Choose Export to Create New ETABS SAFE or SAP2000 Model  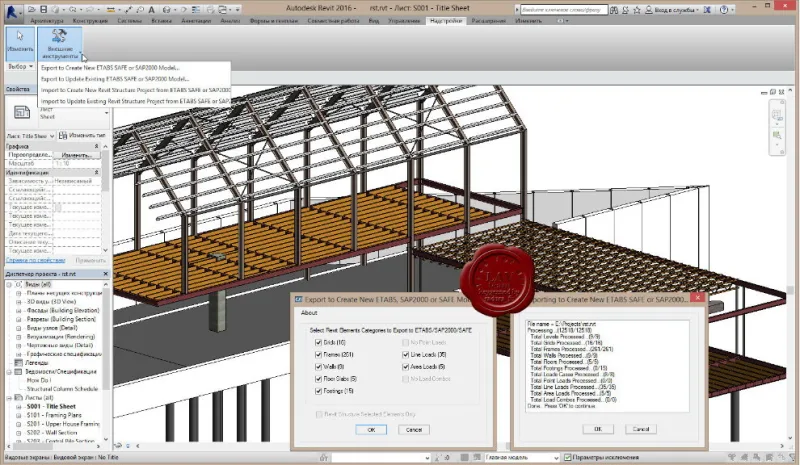tap(110, 67)
